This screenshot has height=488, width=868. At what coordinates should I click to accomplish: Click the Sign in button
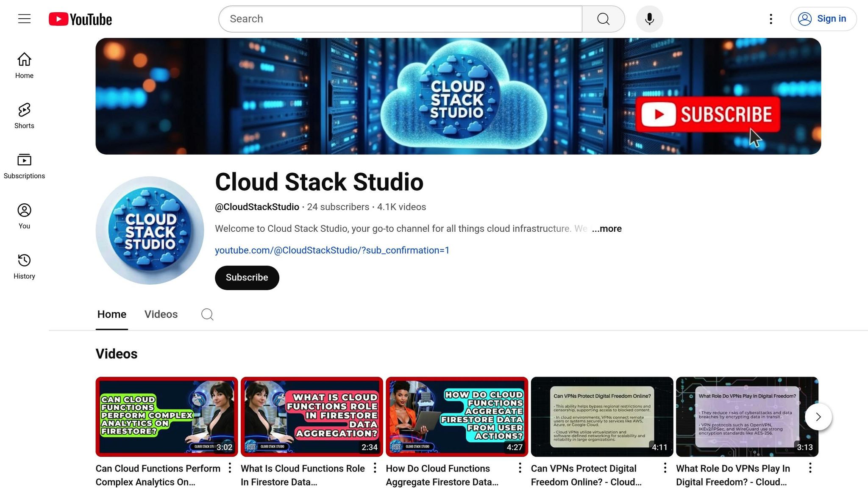(823, 19)
